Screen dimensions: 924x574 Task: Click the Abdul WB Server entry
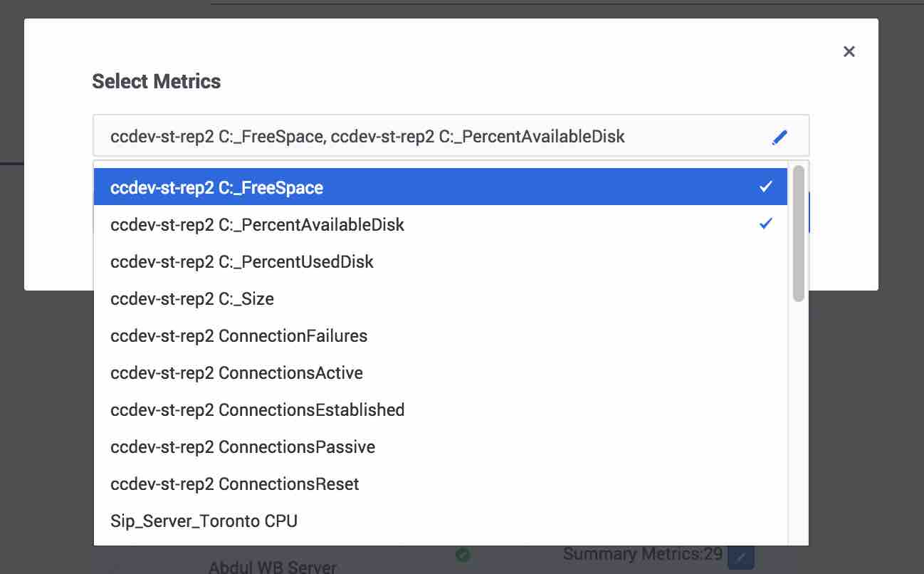click(x=272, y=567)
